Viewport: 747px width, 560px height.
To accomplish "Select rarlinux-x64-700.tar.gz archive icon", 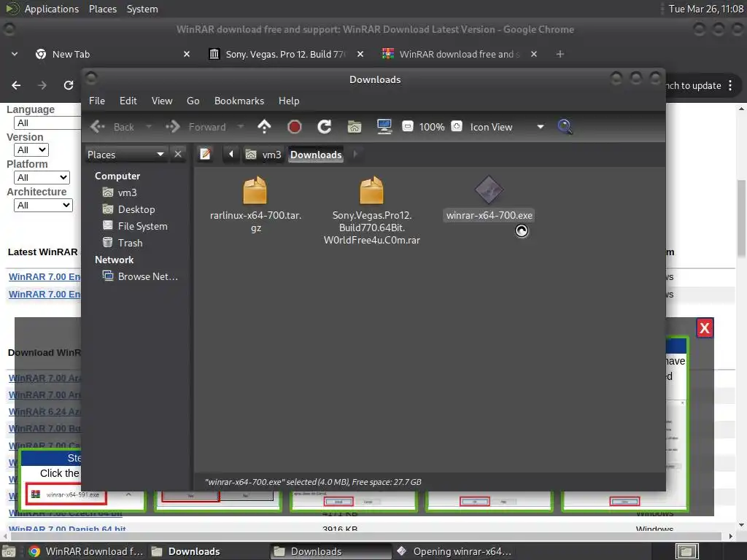I will 255,190.
